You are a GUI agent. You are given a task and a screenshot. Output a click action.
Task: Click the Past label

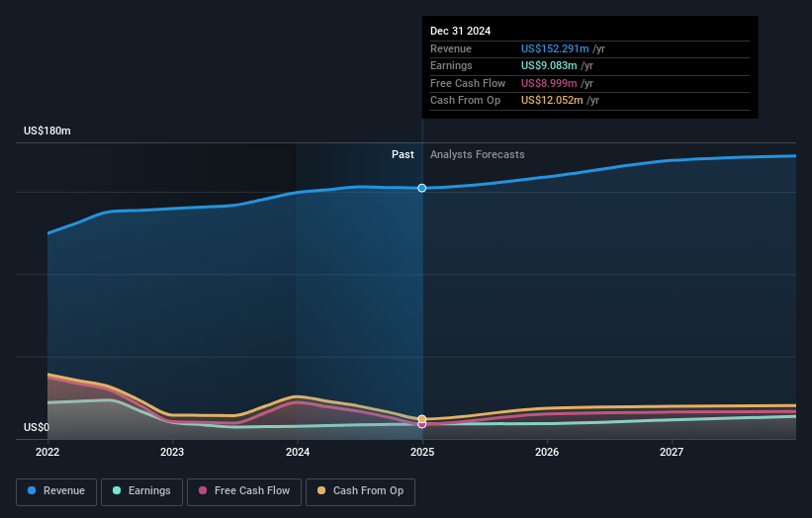pos(403,154)
